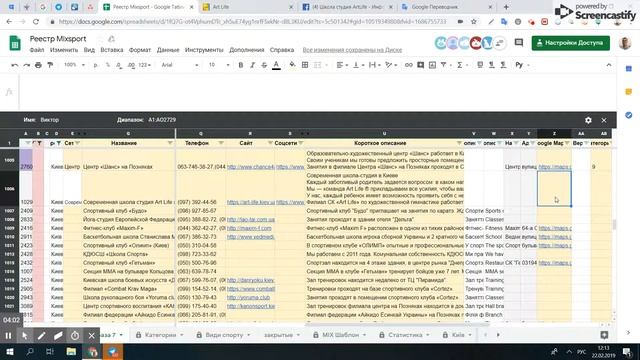Select the Paint format tool
This screenshot has width=640, height=360.
pyautogui.click(x=50, y=65)
